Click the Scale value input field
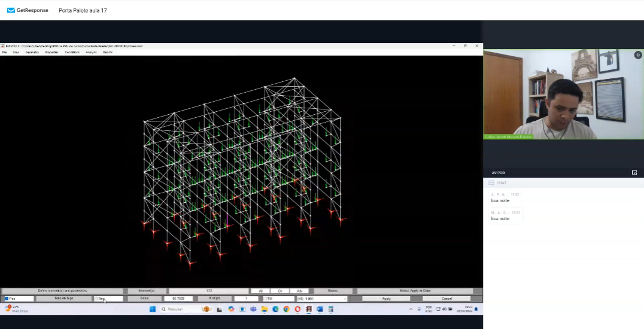Image resolution: width=644 pixels, height=329 pixels. click(178, 298)
